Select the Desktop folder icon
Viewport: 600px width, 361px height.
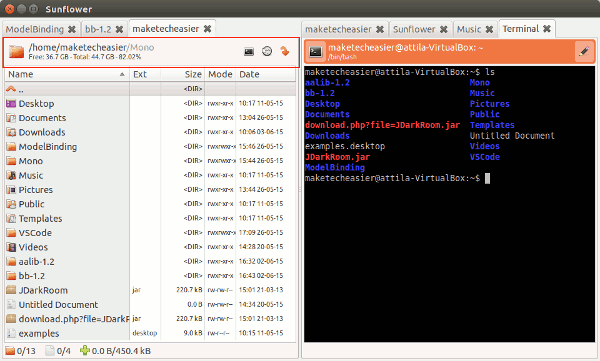(x=11, y=103)
